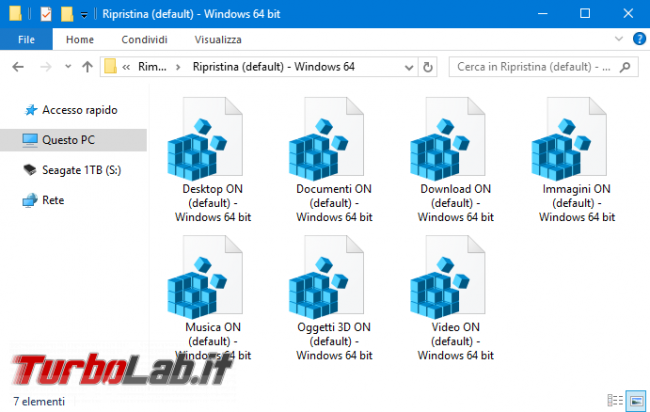Select the Oggetti 3D ON registry file icon

tap(327, 277)
